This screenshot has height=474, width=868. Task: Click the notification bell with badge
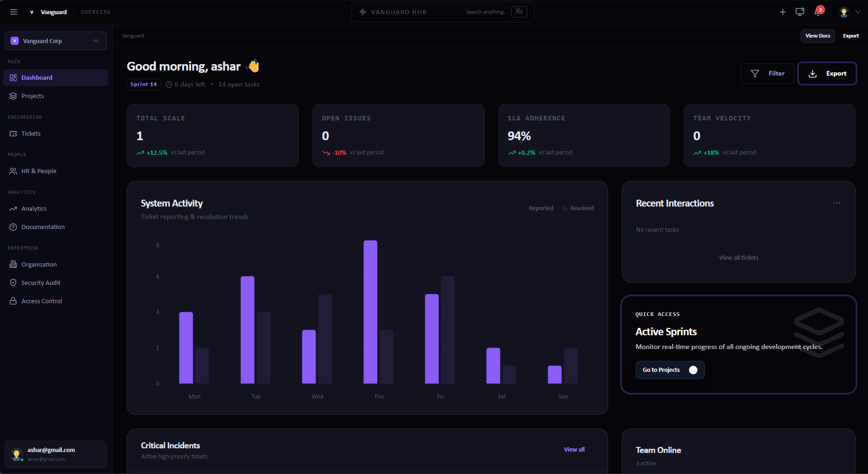(817, 12)
